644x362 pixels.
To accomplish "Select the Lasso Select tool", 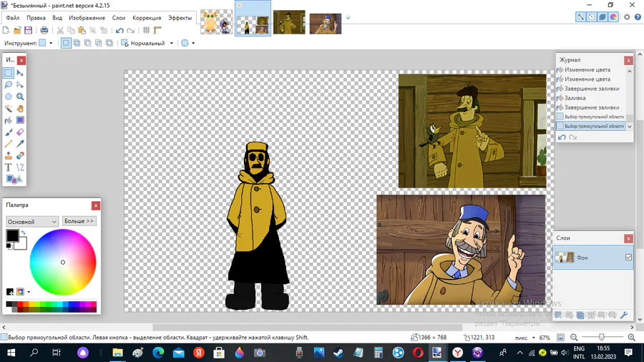I will pos(8,85).
